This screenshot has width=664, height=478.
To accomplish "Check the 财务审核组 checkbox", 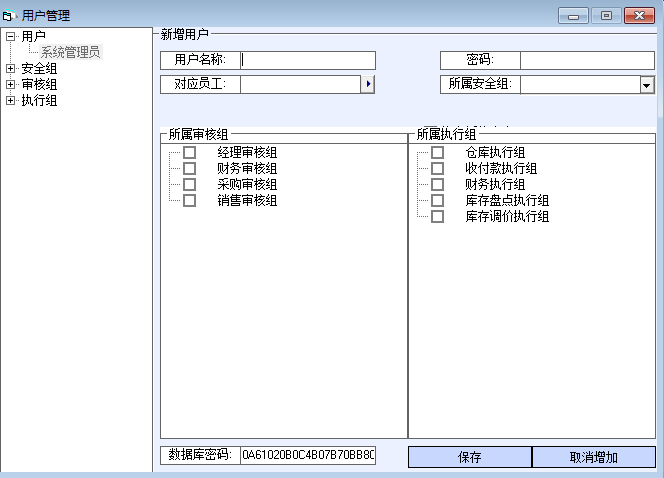I will point(189,169).
